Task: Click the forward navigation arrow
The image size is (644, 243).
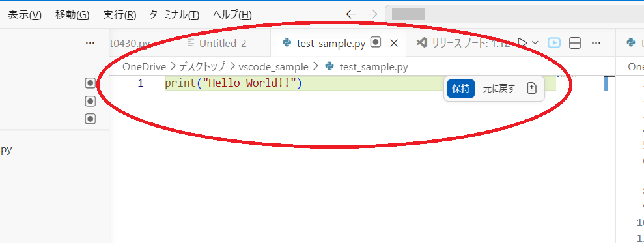Action: pos(372,15)
